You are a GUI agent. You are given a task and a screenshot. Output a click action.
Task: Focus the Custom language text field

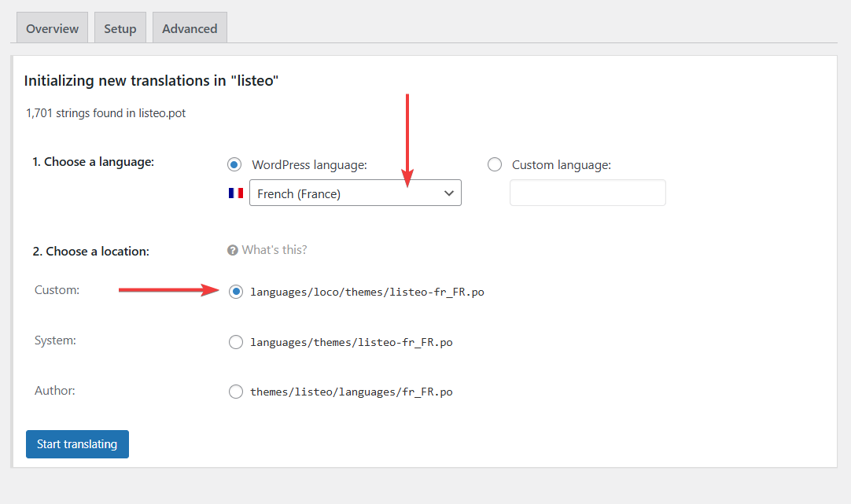pyautogui.click(x=588, y=193)
